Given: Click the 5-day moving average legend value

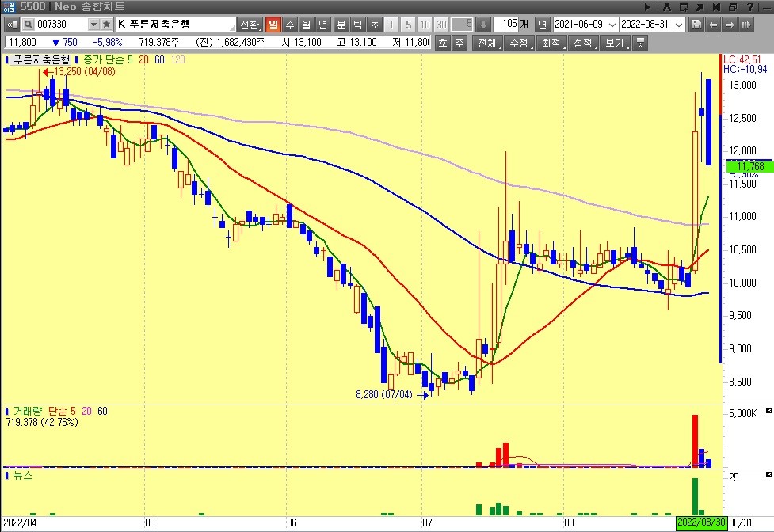Looking at the screenshot, I should 130,59.
